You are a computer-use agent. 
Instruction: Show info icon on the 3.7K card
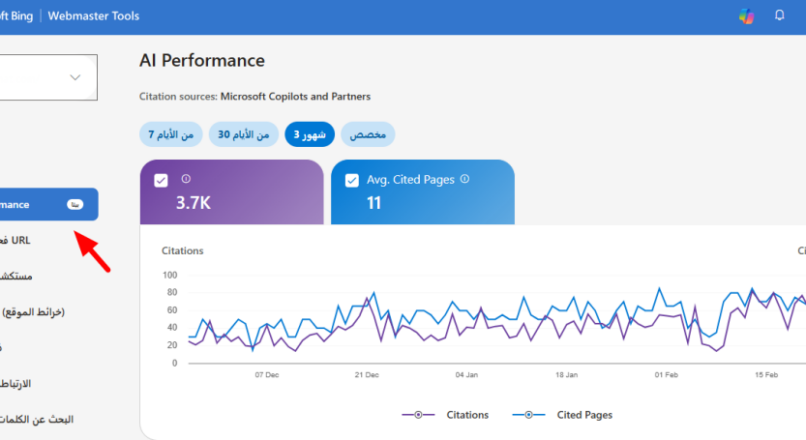pos(186,179)
